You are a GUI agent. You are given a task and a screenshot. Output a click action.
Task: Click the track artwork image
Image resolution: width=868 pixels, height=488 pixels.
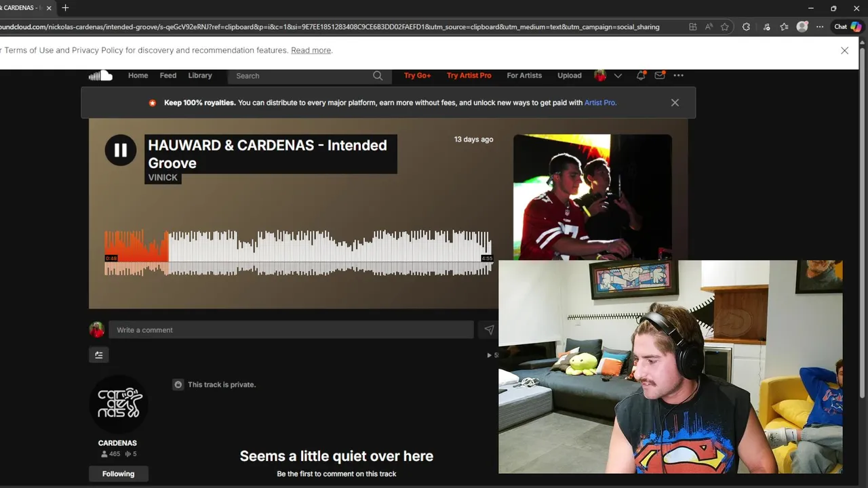coord(593,197)
